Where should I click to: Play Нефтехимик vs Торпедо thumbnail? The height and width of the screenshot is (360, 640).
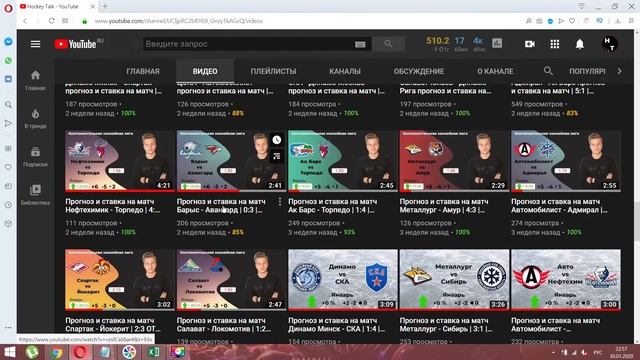pyautogui.click(x=120, y=161)
